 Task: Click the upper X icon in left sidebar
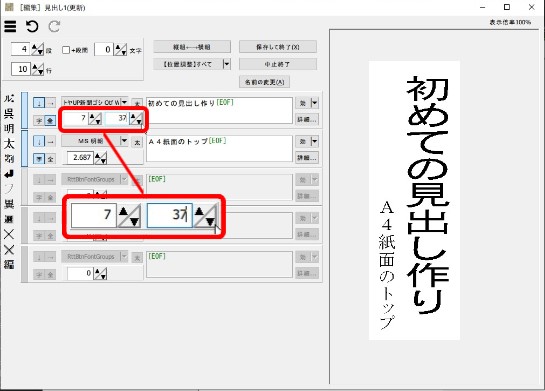click(9, 234)
